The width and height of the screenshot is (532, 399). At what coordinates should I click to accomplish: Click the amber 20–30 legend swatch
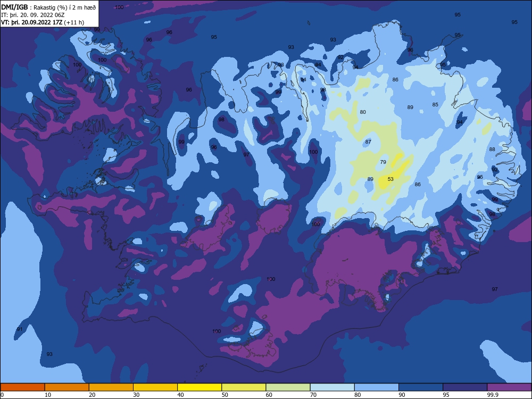coord(111,387)
